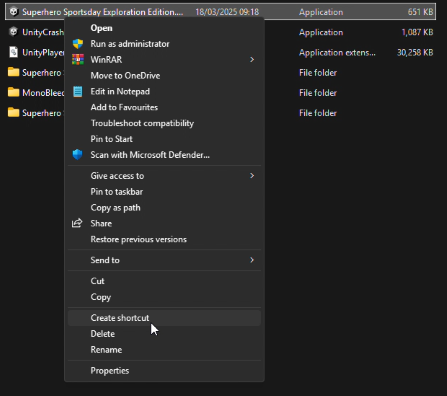The image size is (447, 396).
Task: Click the Edit in Notepad icon
Action: click(x=78, y=91)
